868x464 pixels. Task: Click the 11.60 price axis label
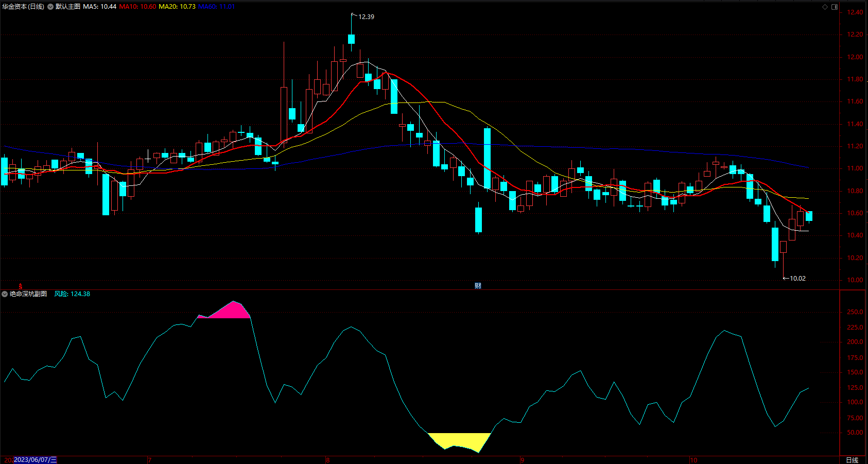856,101
